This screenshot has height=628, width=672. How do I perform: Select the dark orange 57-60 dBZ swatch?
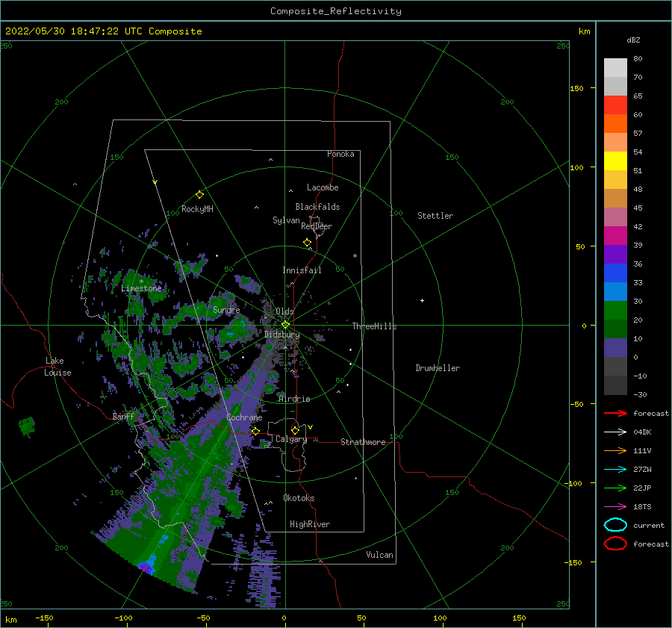615,124
